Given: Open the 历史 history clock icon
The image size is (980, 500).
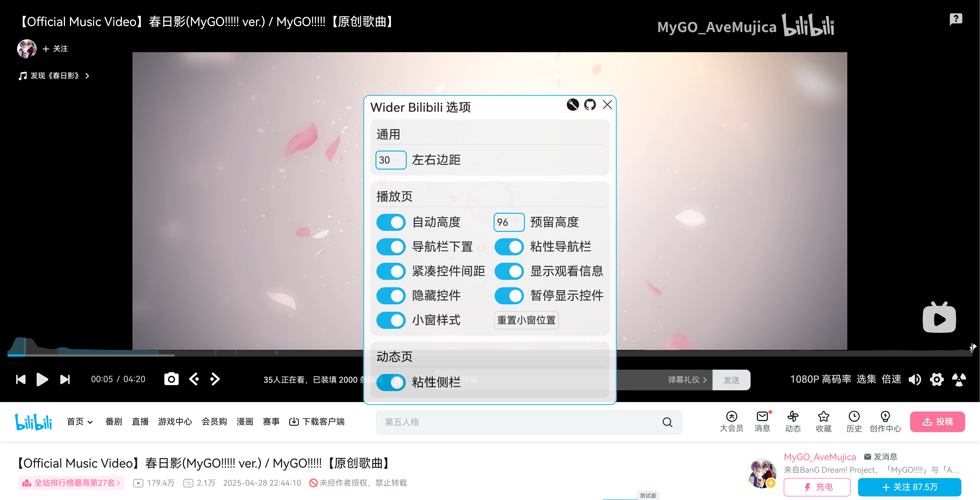Looking at the screenshot, I should click(x=854, y=421).
